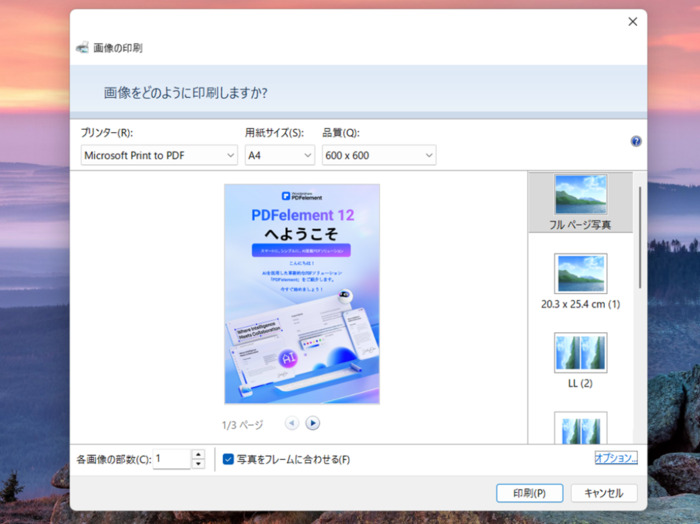Close the print dialog
This screenshot has height=524, width=700.
tap(633, 21)
